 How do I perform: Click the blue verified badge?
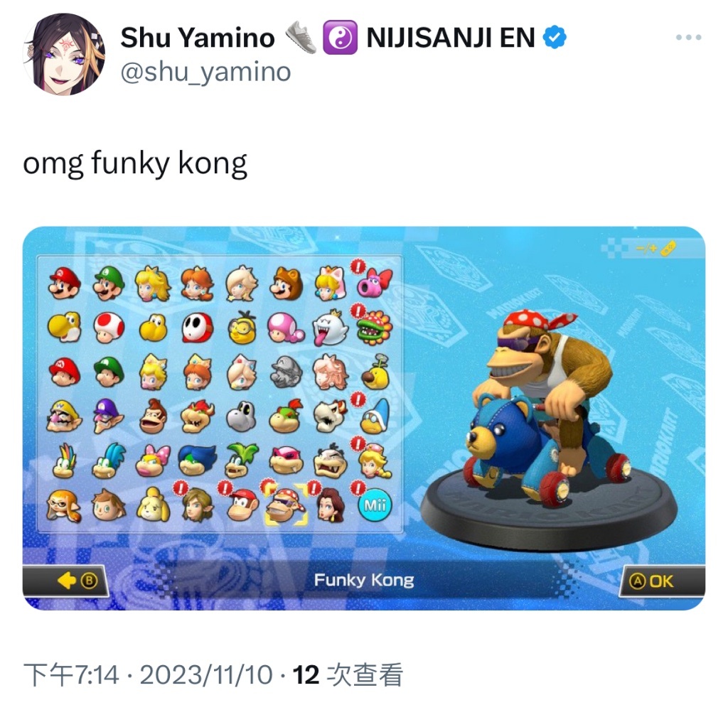coord(555,38)
